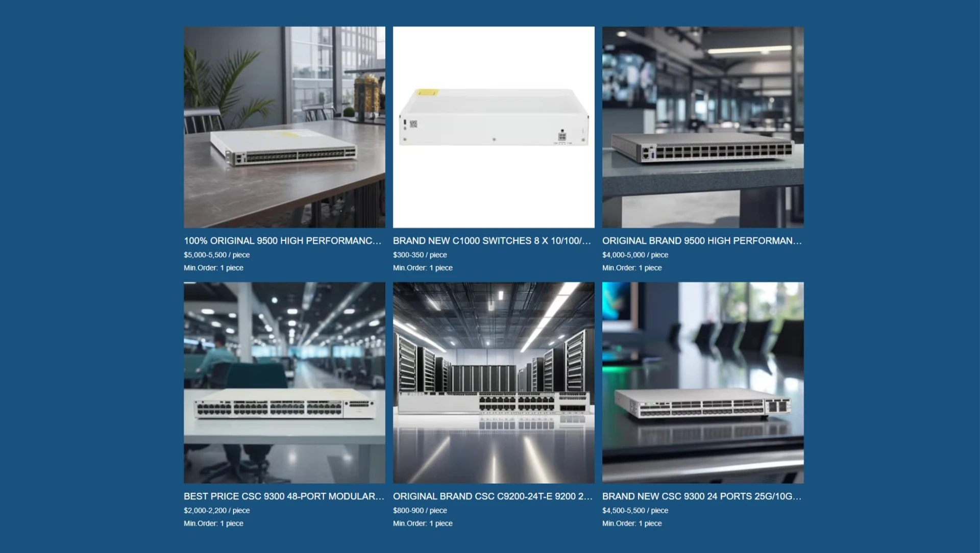Click the '100% ORIGINAL 9500 HIGH PERFORMANC...' title link

pyautogui.click(x=283, y=241)
